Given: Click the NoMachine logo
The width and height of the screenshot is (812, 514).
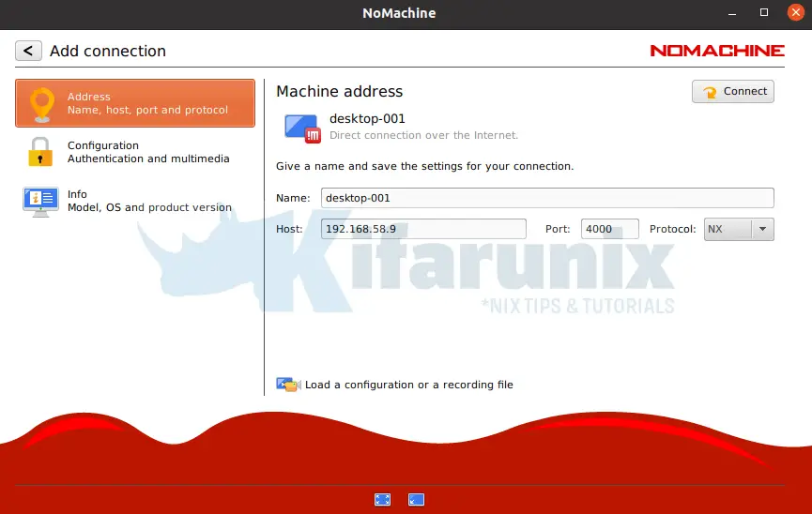Looking at the screenshot, I should tap(717, 51).
